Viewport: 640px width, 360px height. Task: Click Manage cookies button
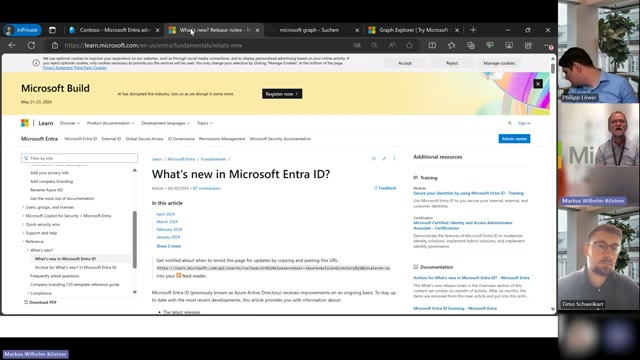tap(499, 63)
